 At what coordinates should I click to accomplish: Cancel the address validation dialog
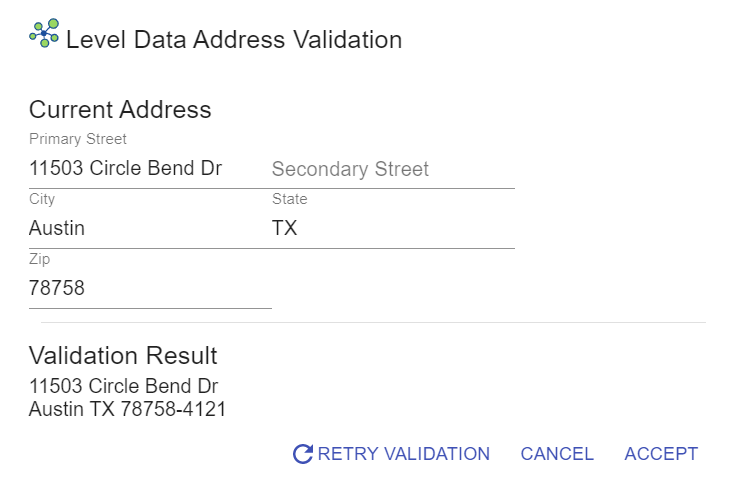tap(557, 454)
